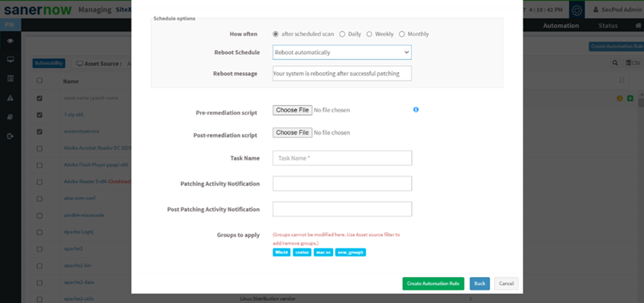644x303 pixels.
Task: Check the Apache Log4j checkbox
Action: pos(40,232)
